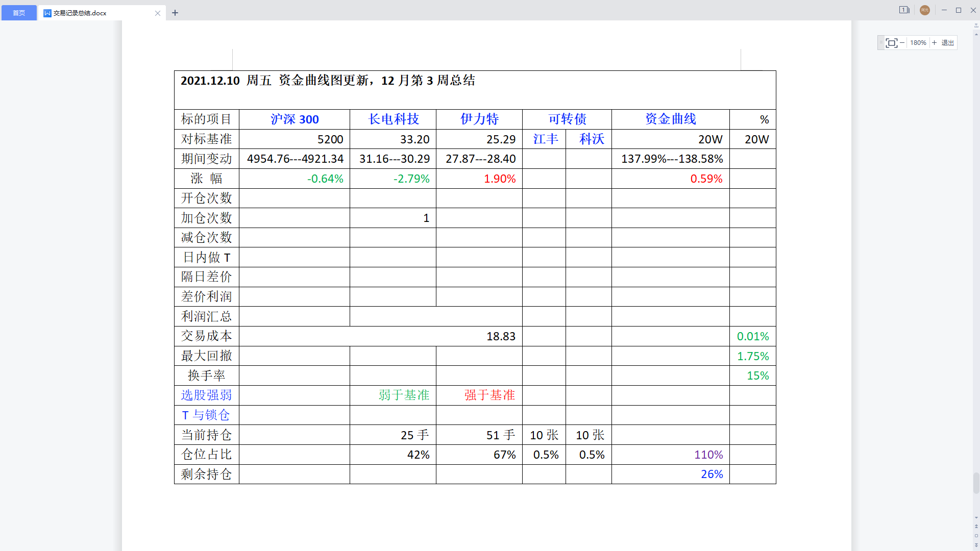
Task: Click the 加仓次数 row label
Action: point(207,218)
